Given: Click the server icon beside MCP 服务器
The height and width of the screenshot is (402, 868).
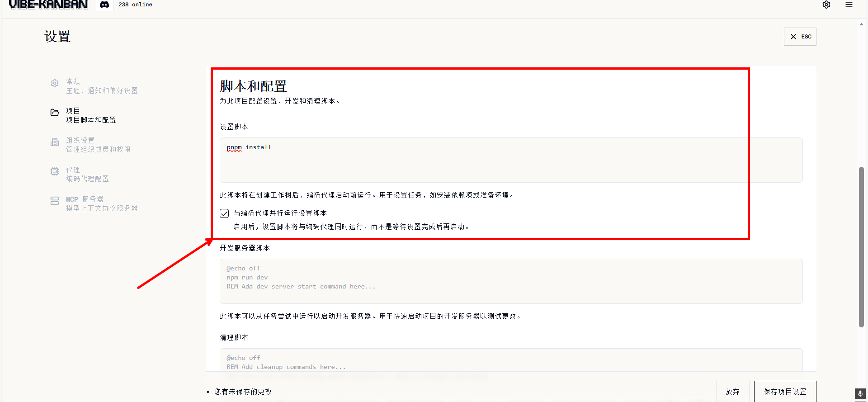Looking at the screenshot, I should [x=55, y=201].
